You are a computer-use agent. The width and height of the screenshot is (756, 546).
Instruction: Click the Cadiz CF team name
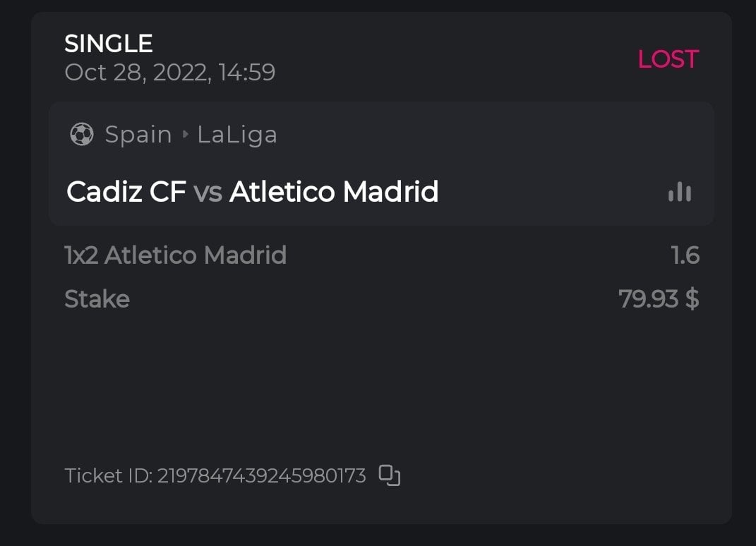[x=126, y=192]
